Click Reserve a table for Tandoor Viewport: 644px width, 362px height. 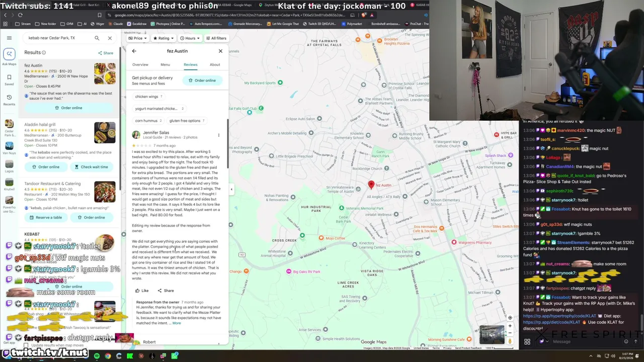[46, 218]
